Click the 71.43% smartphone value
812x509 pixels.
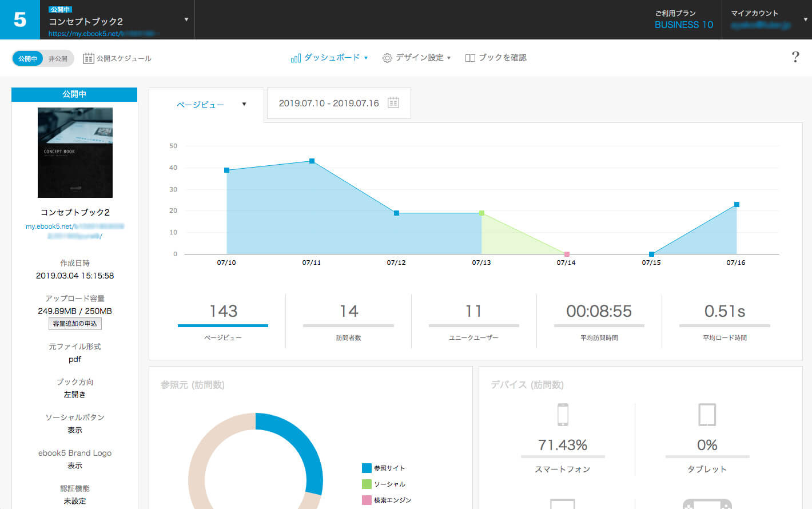[x=563, y=445]
